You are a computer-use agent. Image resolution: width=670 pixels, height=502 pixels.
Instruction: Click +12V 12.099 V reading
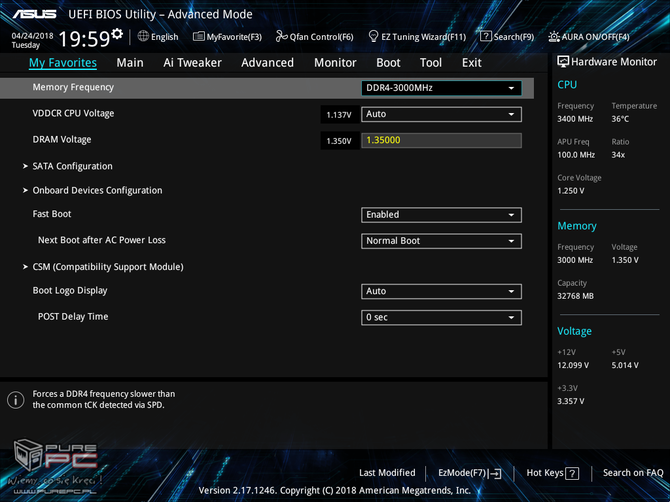pos(573,365)
